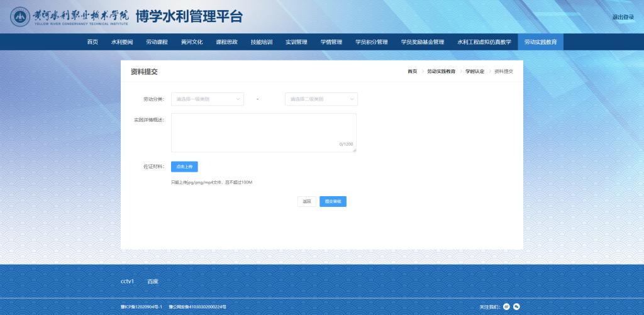Open the 请选择二级类别 dropdown
This screenshot has width=644, height=315.
click(321, 99)
